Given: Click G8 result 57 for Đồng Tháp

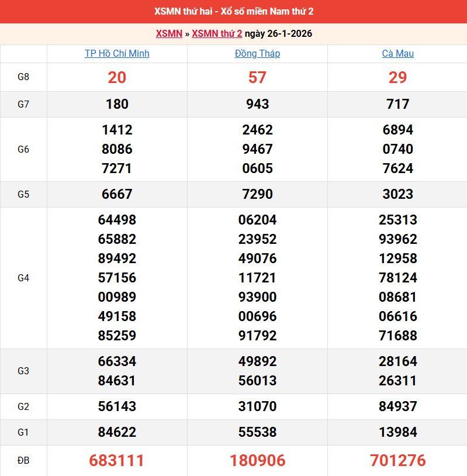Looking at the screenshot, I should click(x=257, y=77).
